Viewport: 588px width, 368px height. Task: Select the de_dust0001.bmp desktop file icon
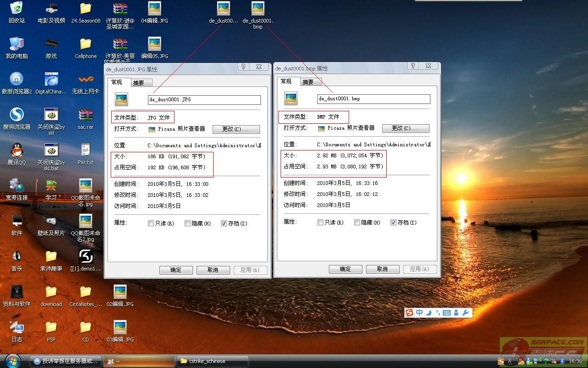point(258,9)
